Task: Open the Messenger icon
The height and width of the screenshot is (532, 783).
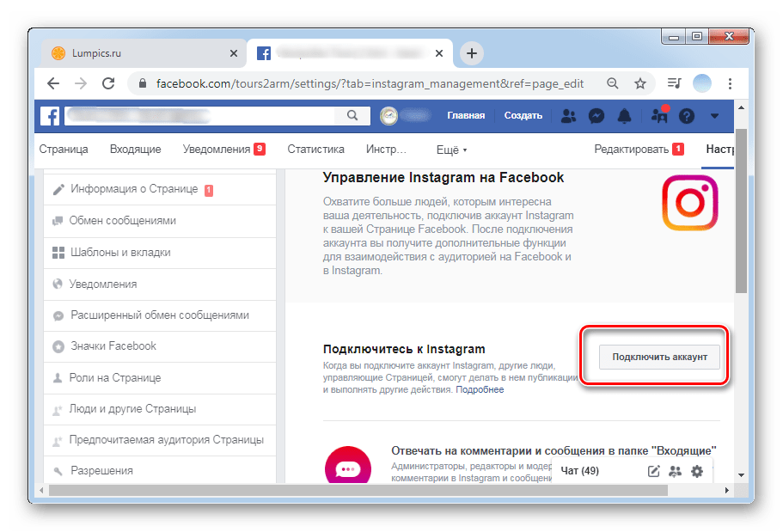Action: 596,116
